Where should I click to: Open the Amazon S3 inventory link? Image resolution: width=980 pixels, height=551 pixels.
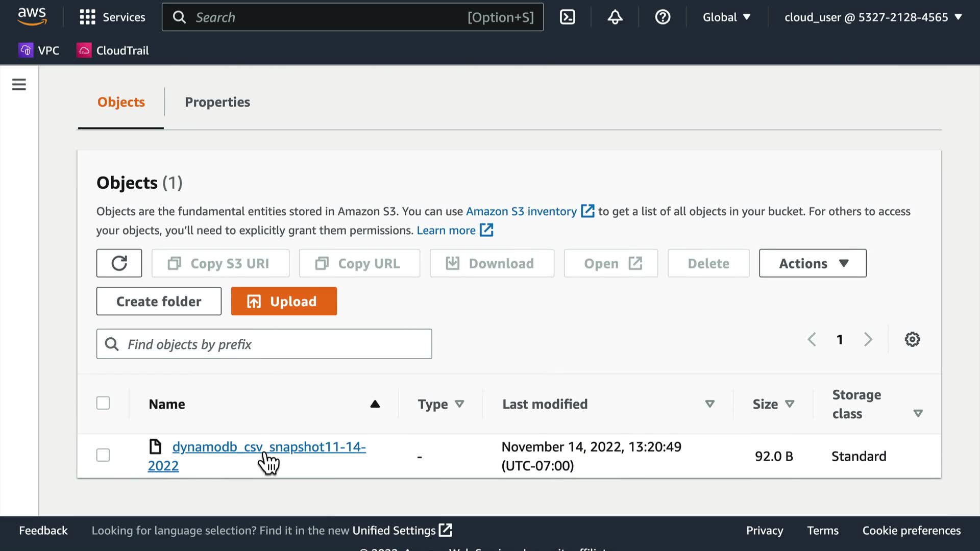(521, 211)
